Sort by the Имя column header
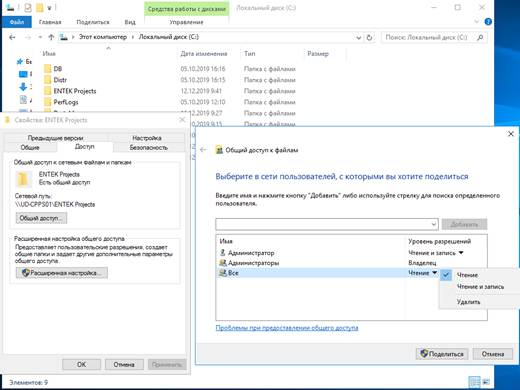520x390 pixels. (x=49, y=53)
